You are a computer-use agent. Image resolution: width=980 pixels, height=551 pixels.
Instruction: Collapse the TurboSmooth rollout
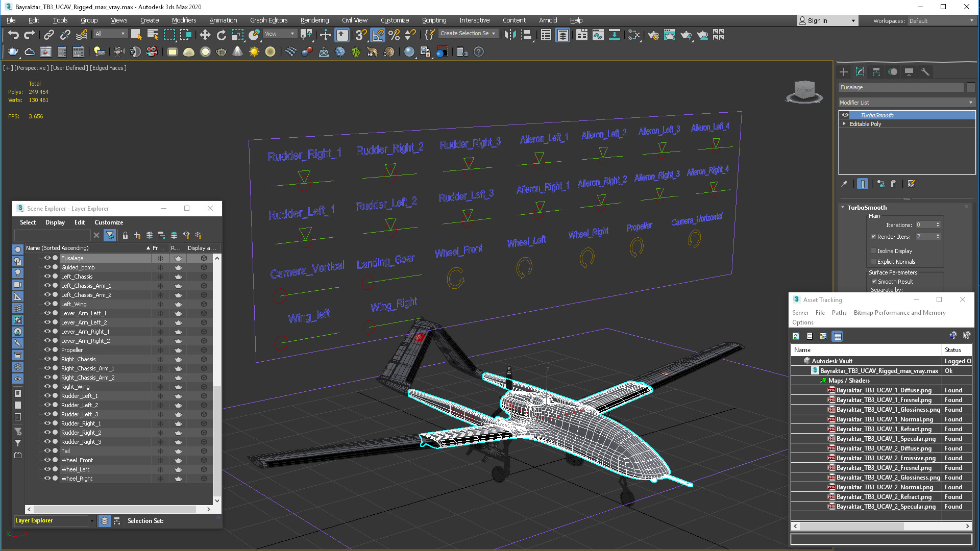pyautogui.click(x=843, y=208)
